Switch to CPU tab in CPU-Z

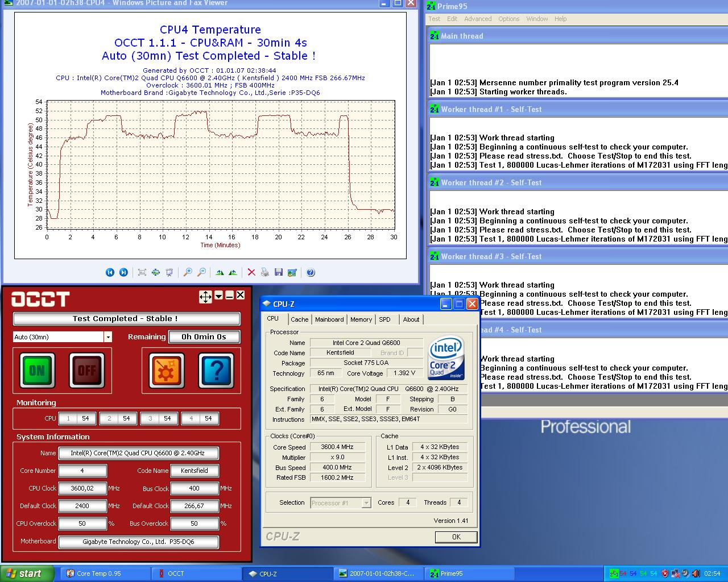(273, 319)
